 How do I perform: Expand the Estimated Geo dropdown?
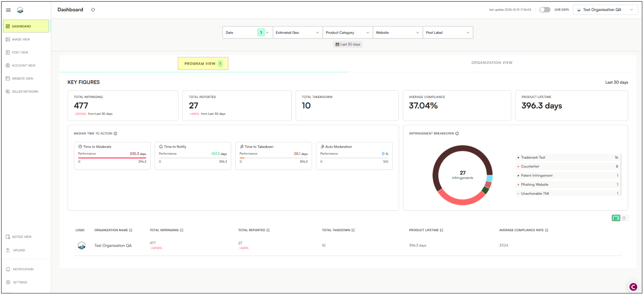297,33
